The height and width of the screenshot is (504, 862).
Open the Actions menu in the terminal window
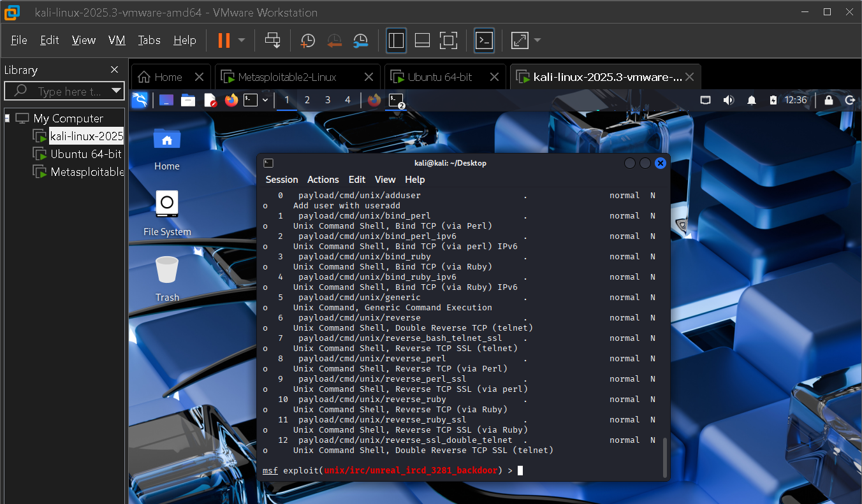[x=323, y=179]
